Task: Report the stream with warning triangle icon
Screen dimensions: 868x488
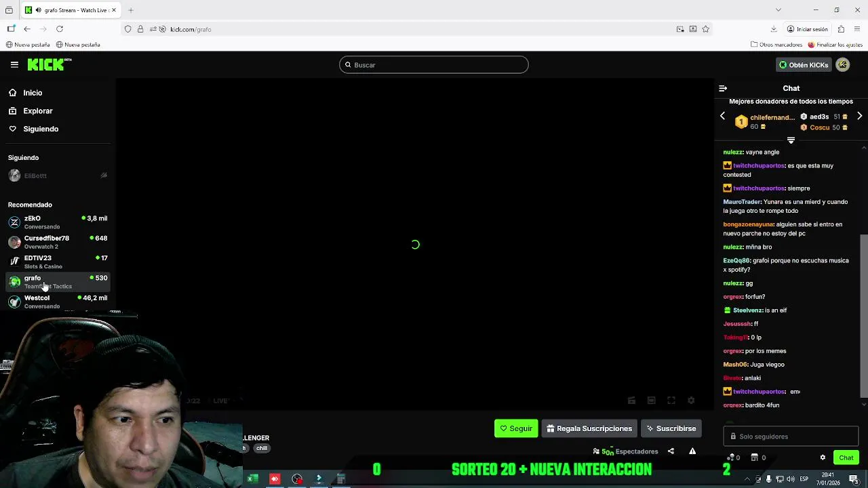Action: pos(692,451)
